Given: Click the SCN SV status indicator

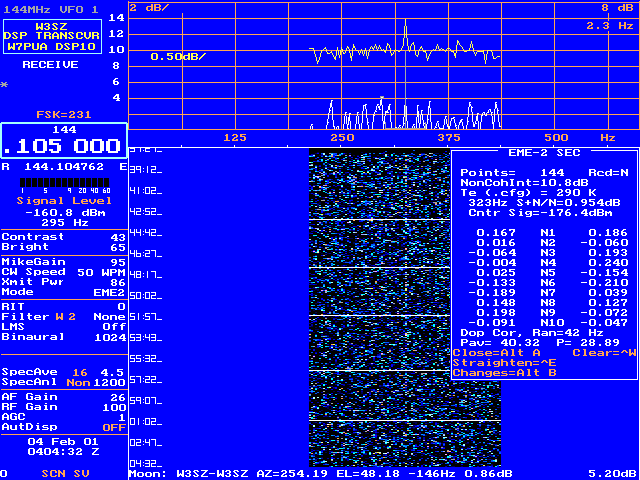Looking at the screenshot, I should point(65,474).
